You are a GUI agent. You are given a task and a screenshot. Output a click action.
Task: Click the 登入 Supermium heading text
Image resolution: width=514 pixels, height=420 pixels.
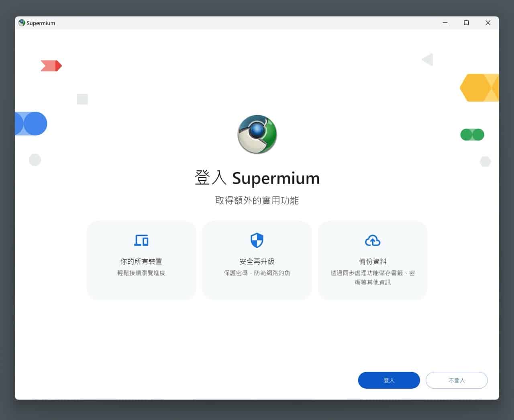257,178
